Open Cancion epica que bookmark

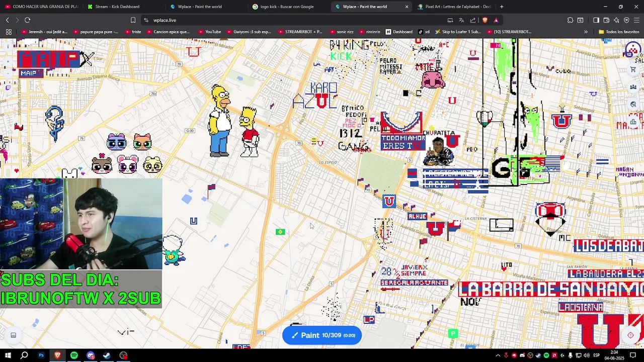pyautogui.click(x=168, y=32)
